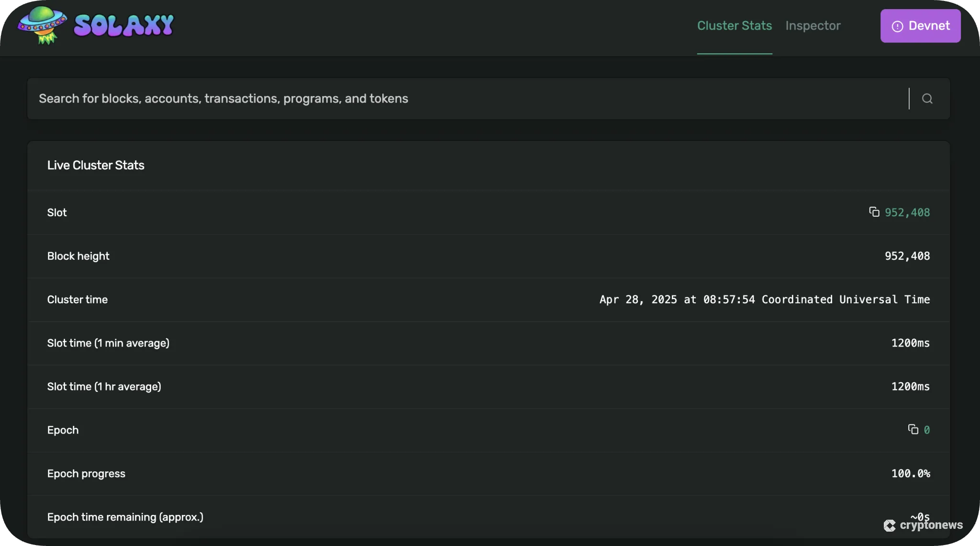Click the cryptonews logo icon at bottom right
The height and width of the screenshot is (546, 980).
890,526
